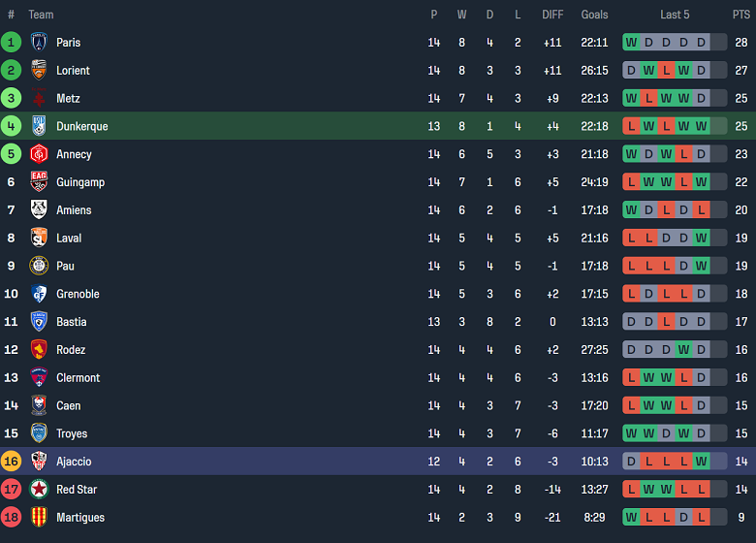The image size is (756, 543).
Task: Open the Annecy team link
Action: point(74,154)
